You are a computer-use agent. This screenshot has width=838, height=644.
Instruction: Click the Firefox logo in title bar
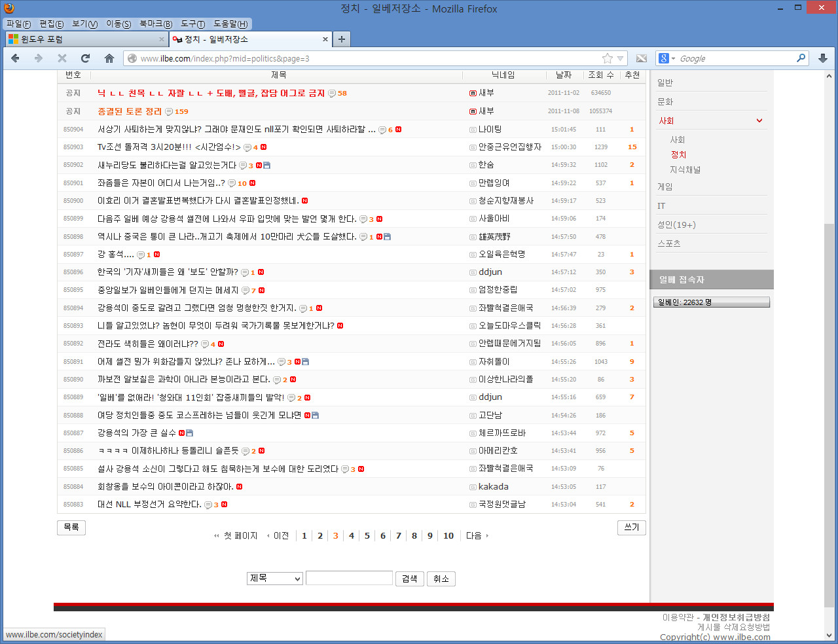point(9,8)
